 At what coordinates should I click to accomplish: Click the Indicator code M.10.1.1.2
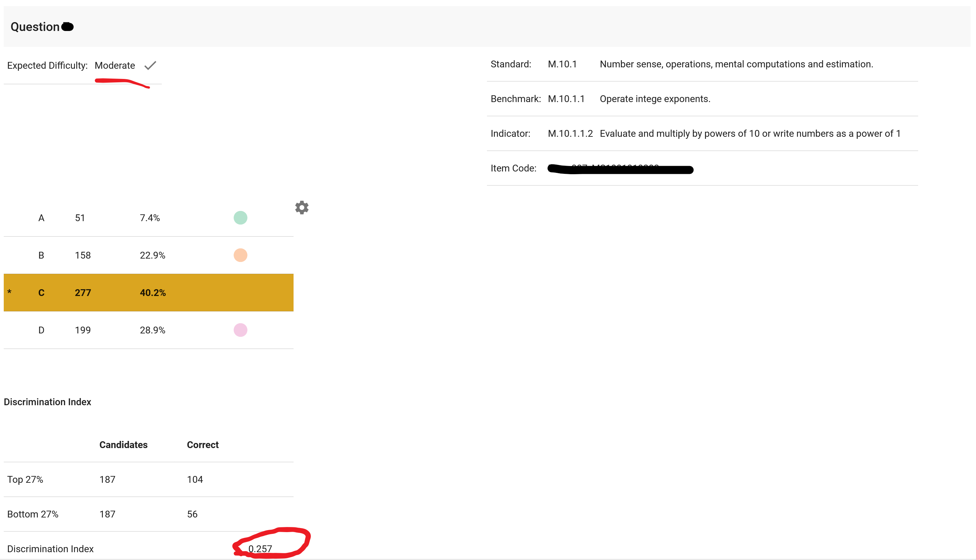[570, 133]
